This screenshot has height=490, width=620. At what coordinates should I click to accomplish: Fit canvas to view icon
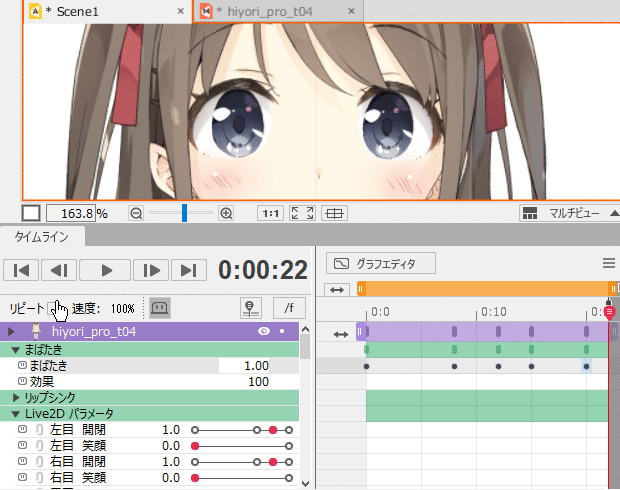click(301, 213)
